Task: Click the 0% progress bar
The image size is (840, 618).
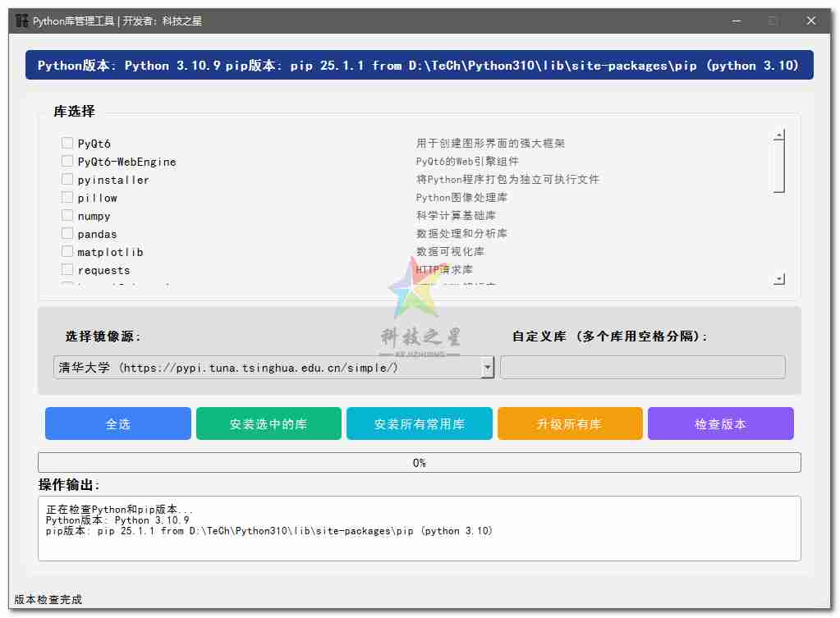Action: pyautogui.click(x=419, y=463)
